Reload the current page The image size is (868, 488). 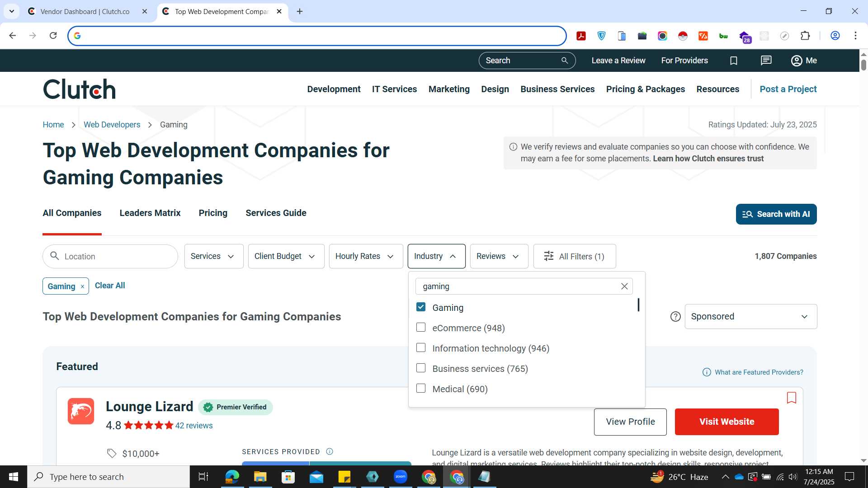point(53,36)
